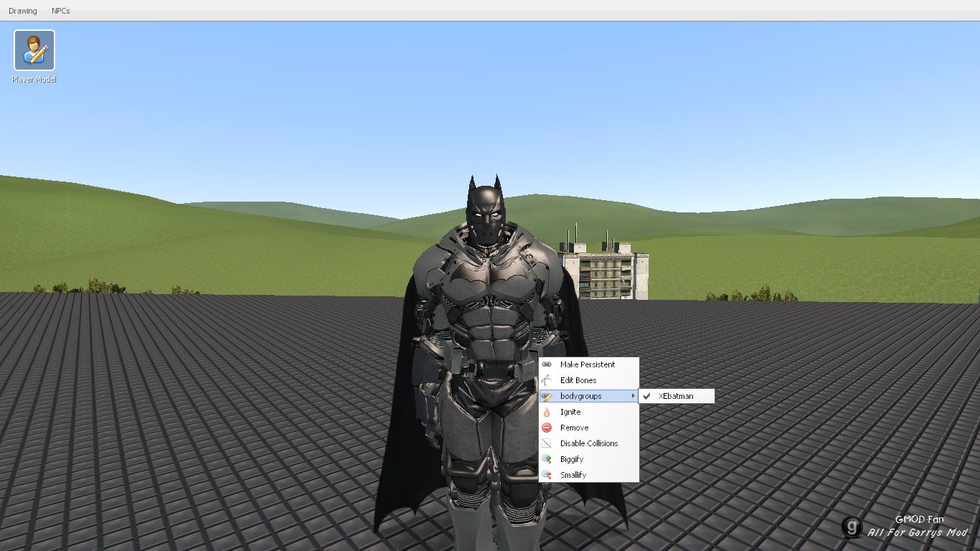Select Smallify from the context menu
Screen dimensions: 980x551
588,475
